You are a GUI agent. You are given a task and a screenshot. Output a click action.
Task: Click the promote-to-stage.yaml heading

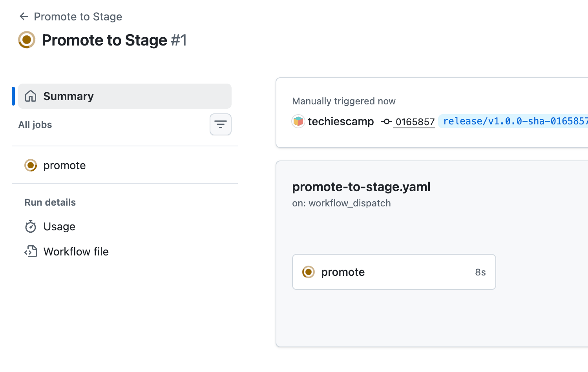(x=361, y=187)
